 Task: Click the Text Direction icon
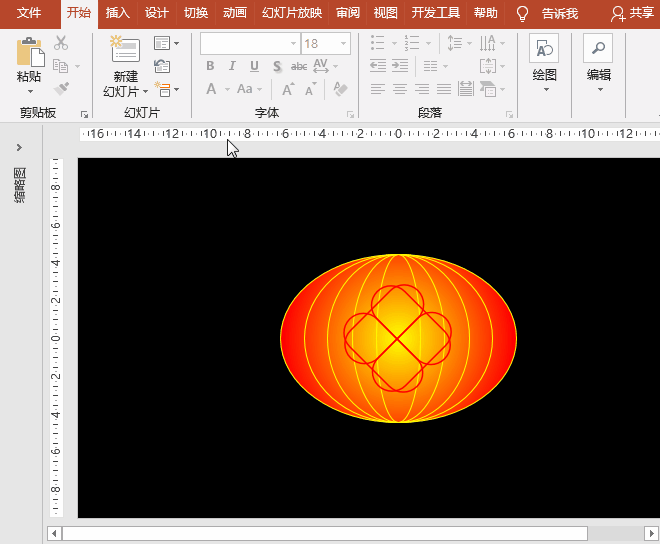487,43
